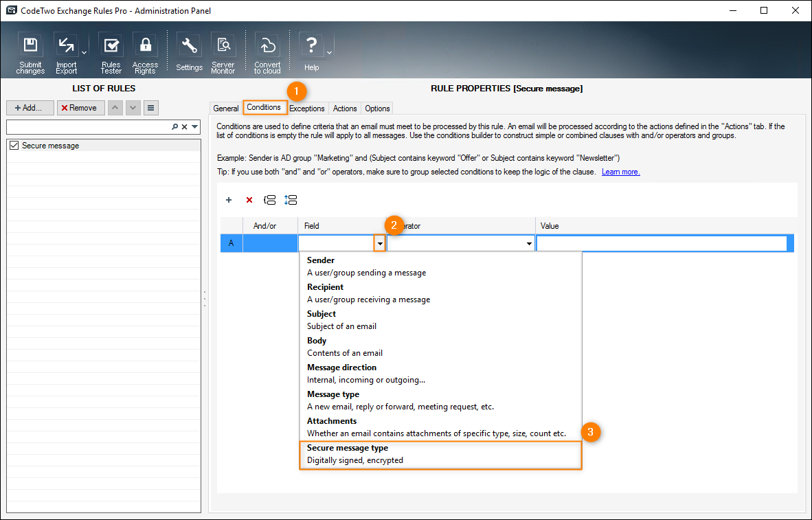This screenshot has width=812, height=520.
Task: Open the Field dropdown arrow
Action: pos(380,243)
